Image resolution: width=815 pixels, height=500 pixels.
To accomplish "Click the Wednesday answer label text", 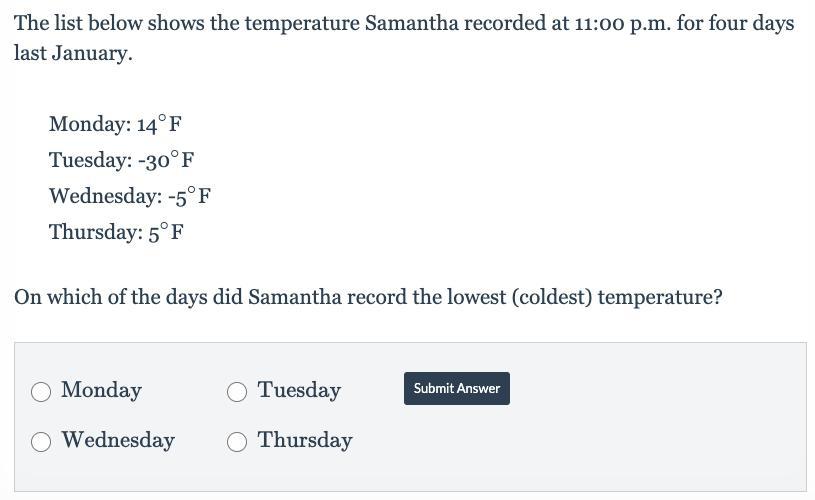I will coord(118,440).
